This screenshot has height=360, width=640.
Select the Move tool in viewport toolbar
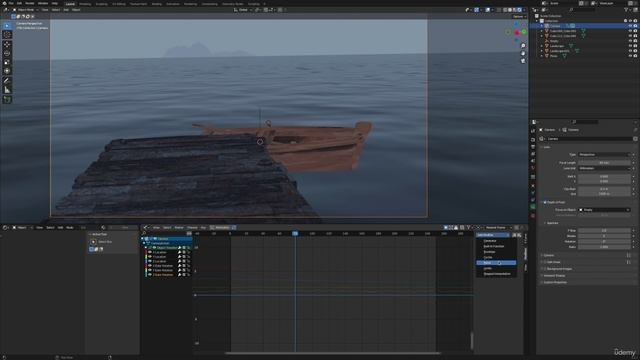pos(7,44)
